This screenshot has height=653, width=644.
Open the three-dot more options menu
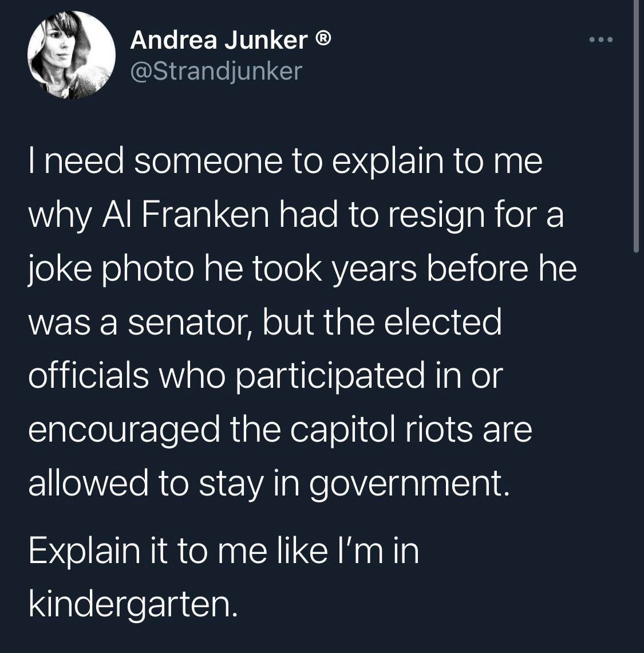pos(602,40)
